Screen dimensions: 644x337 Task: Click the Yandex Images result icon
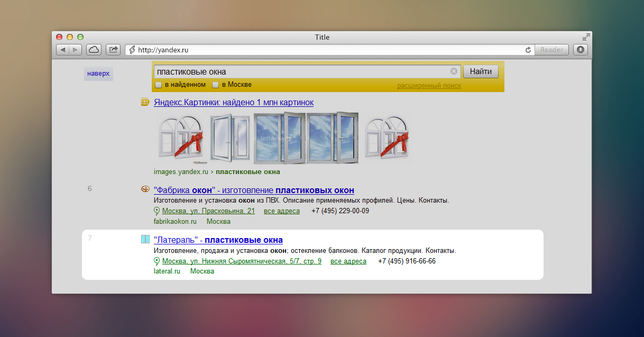[145, 102]
